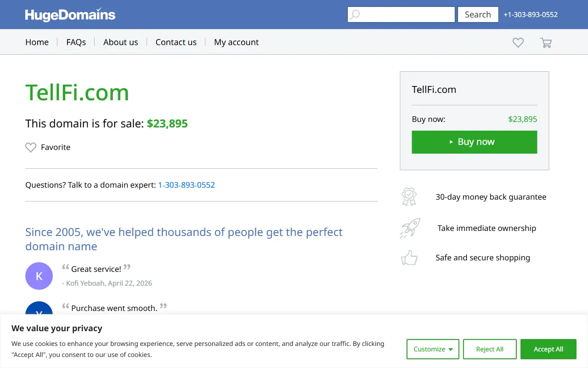Accept all cookies

coord(548,349)
